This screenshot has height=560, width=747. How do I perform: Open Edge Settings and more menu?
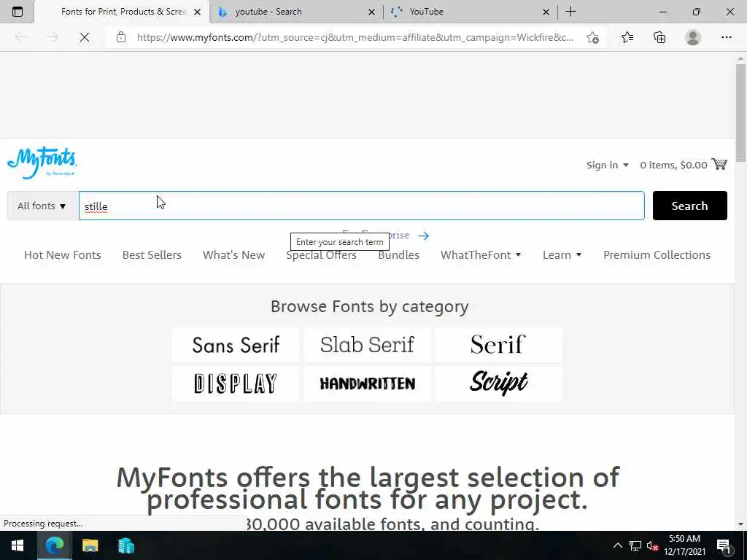click(726, 37)
